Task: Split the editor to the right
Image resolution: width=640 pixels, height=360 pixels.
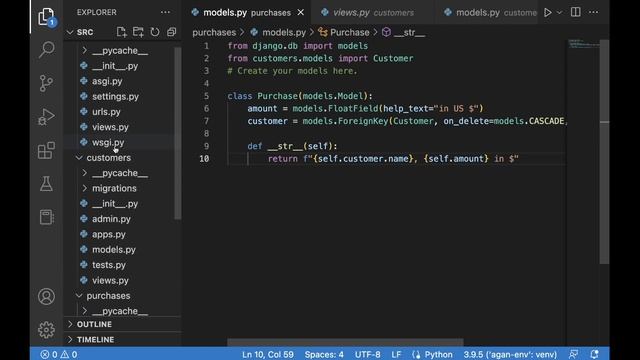Action: click(576, 12)
